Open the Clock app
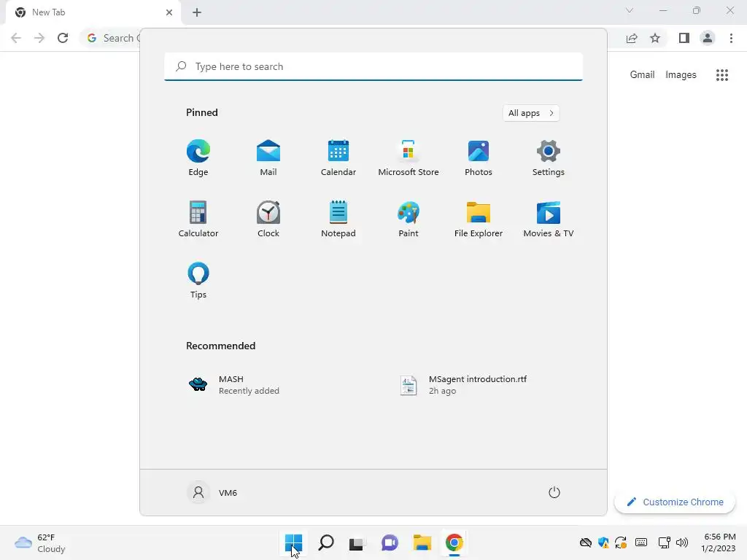 pos(268,219)
